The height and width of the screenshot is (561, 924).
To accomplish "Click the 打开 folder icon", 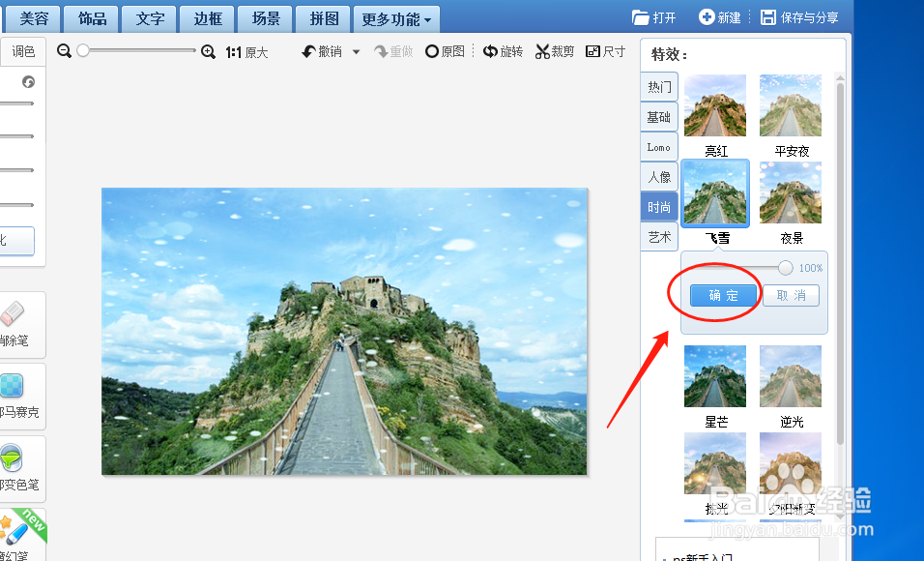I will click(x=641, y=17).
